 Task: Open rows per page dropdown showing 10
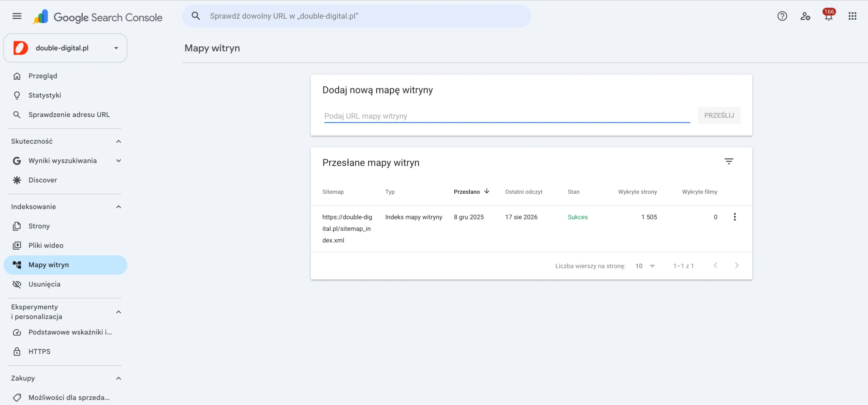(x=645, y=266)
